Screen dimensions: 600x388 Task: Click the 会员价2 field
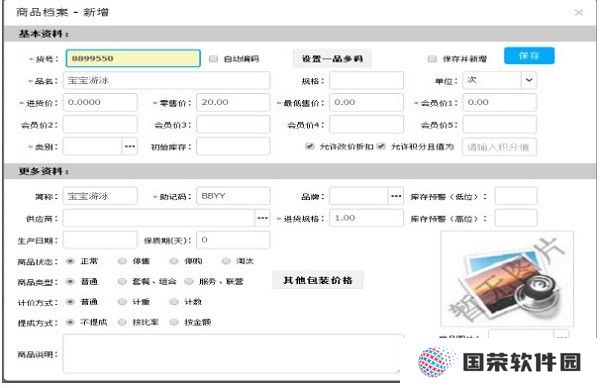(x=100, y=125)
